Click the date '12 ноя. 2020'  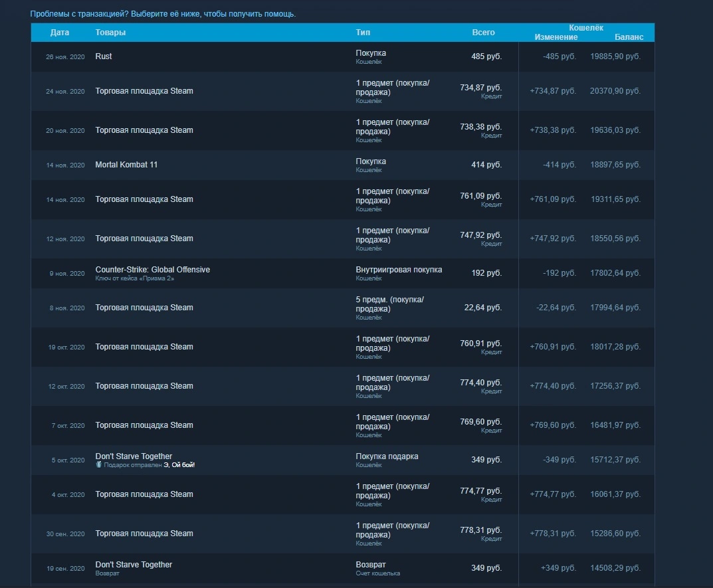pyautogui.click(x=65, y=239)
